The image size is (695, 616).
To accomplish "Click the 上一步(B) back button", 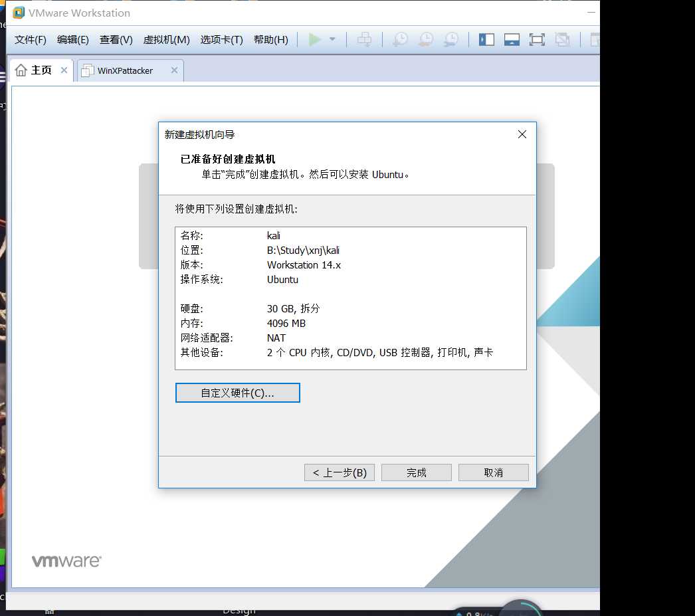I will (340, 472).
